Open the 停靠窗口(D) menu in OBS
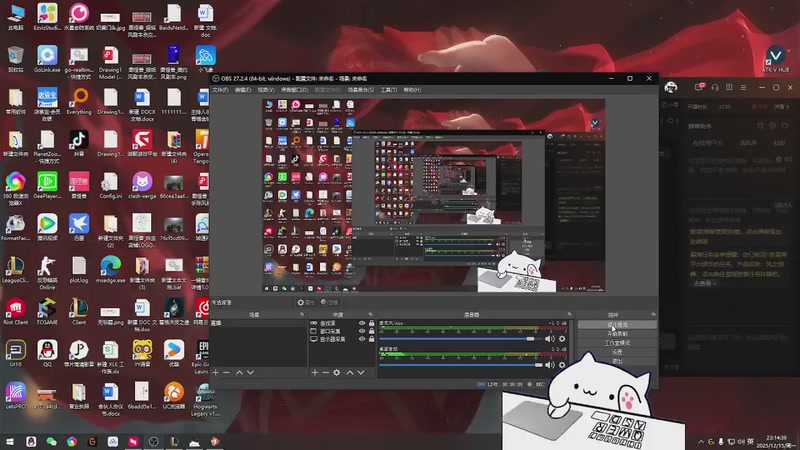800x450 pixels. [294, 90]
